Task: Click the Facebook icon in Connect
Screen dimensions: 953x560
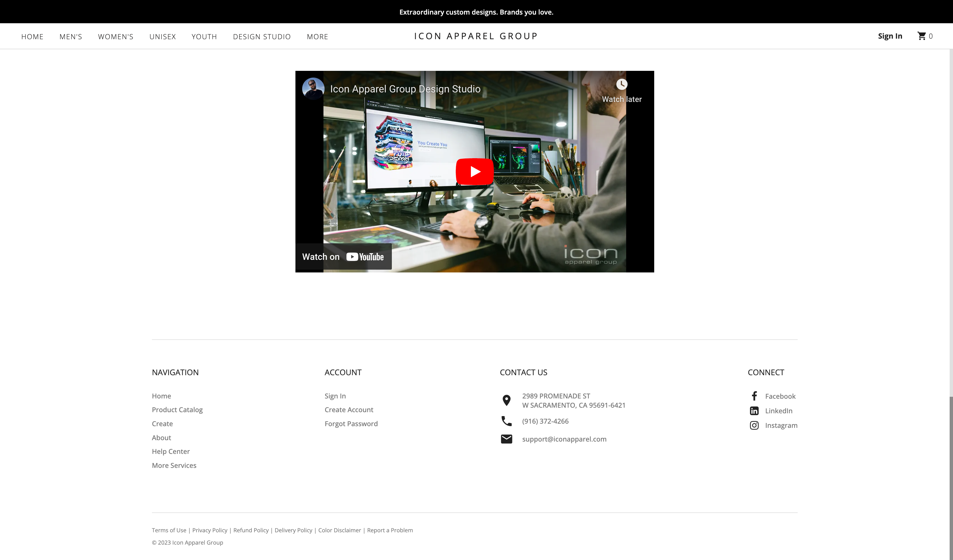Action: tap(754, 396)
